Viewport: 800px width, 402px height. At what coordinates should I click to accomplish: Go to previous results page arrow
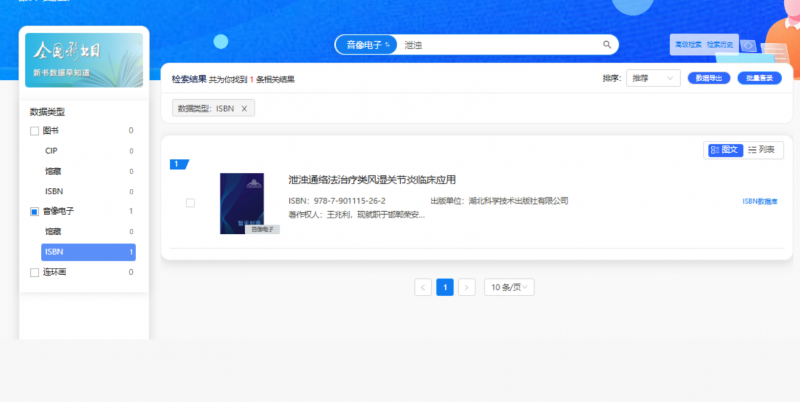point(423,287)
